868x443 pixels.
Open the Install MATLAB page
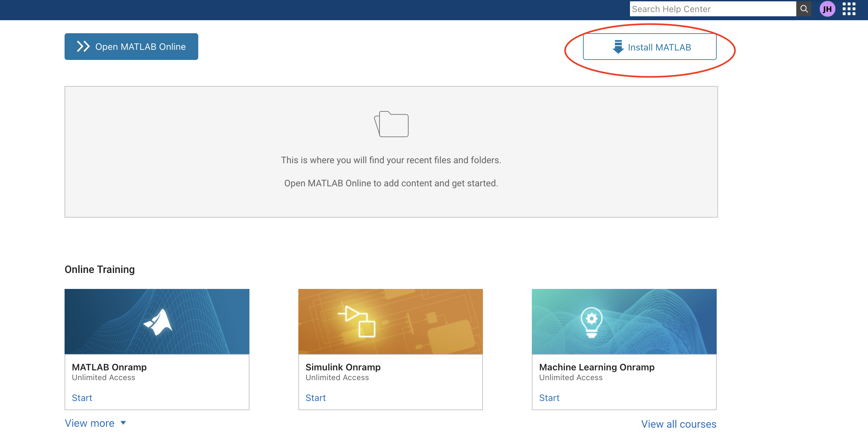point(649,47)
